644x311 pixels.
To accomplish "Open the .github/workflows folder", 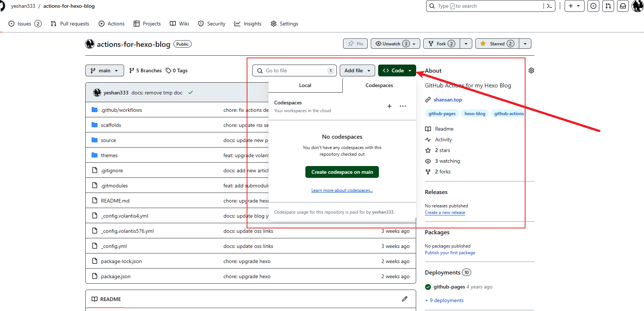I will [121, 110].
